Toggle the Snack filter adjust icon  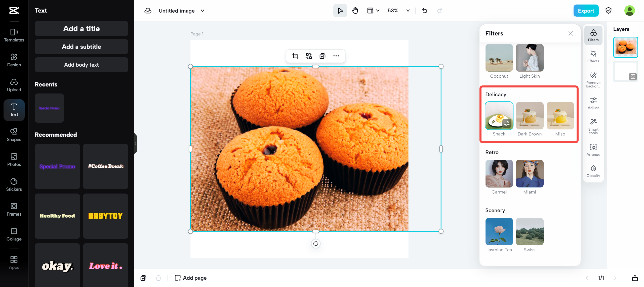pyautogui.click(x=507, y=123)
